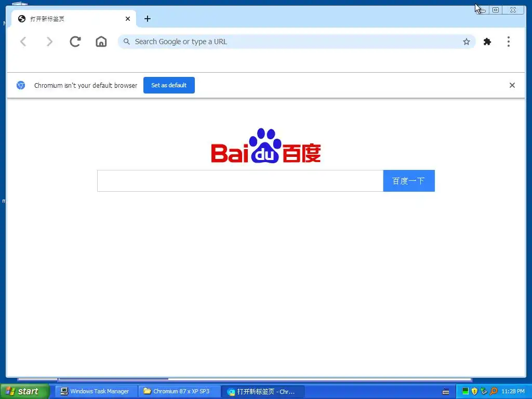
Task: Bookmark this page with the star
Action: tap(467, 42)
